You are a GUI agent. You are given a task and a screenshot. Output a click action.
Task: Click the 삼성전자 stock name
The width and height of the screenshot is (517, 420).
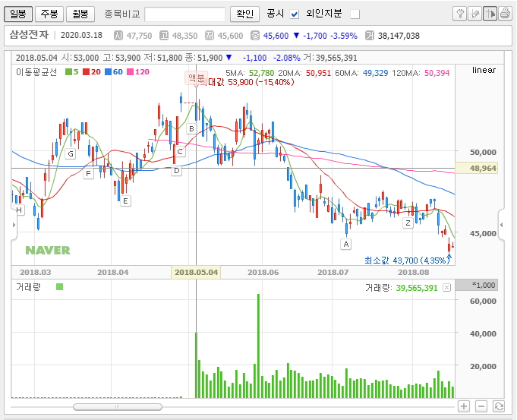[x=29, y=35]
